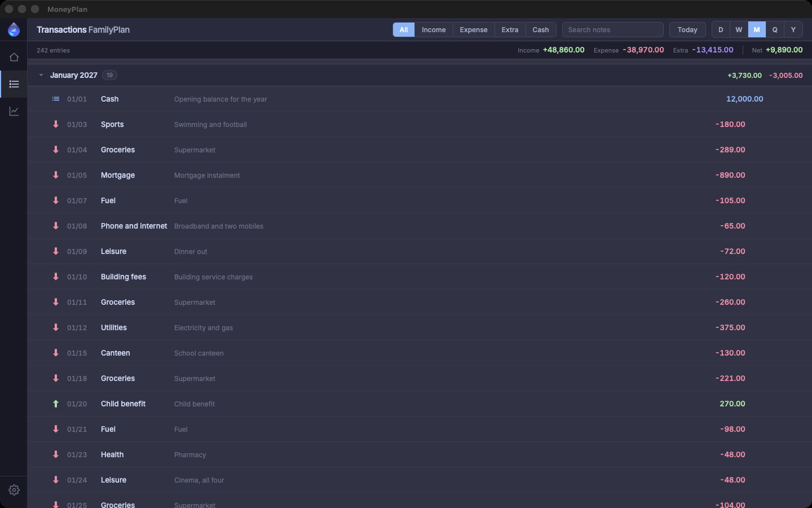Screen dimensions: 812x508
Task: Switch period to Quarter view (Q)
Action: click(775, 29)
